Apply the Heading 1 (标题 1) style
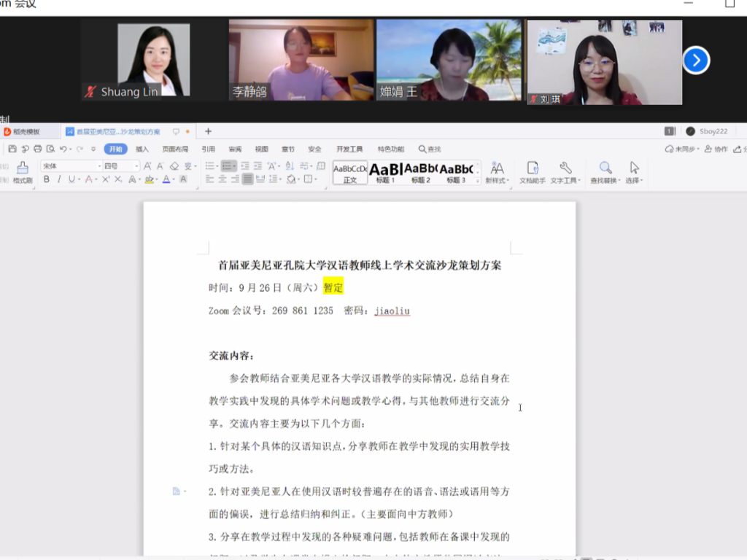The height and width of the screenshot is (560, 747). click(x=385, y=173)
